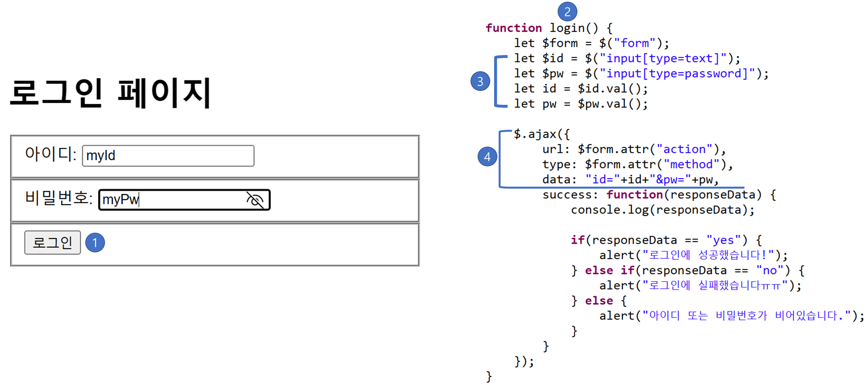The width and height of the screenshot is (868, 385).
Task: Click the 비밀번호: label text
Action: 59,198
